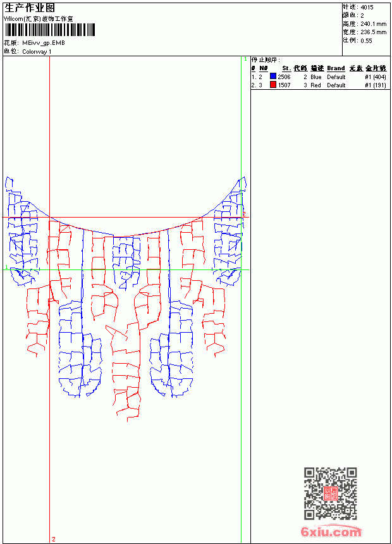Click the stitch count 4015 value
392x544 pixels.
[x=367, y=8]
